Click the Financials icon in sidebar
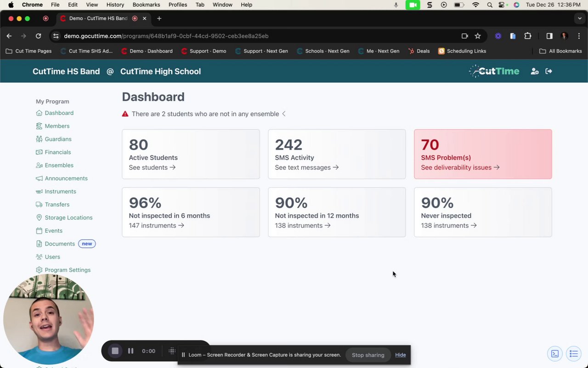This screenshot has width=588, height=368. (39, 152)
